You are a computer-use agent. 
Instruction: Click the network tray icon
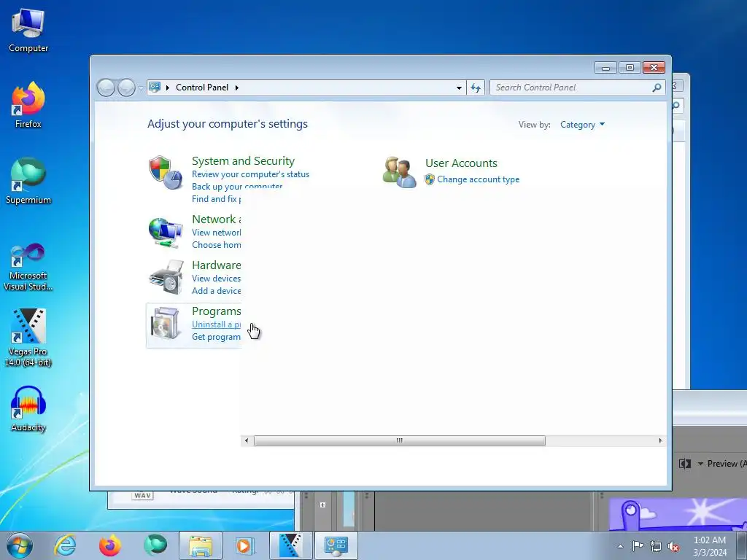[x=656, y=546]
